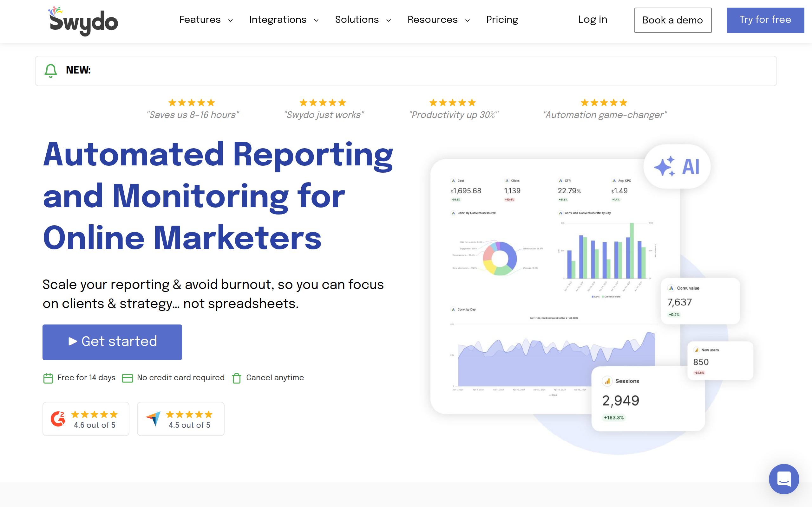The width and height of the screenshot is (812, 507).
Task: Click the Swydo logo
Action: (83, 21)
